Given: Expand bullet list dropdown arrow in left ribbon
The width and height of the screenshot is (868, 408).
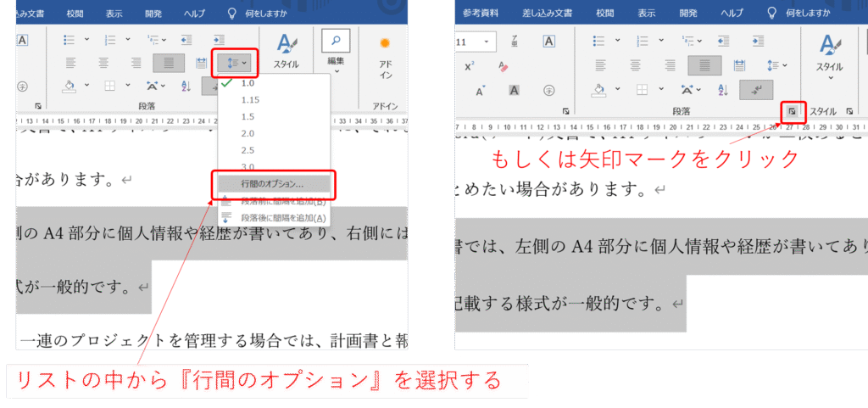Looking at the screenshot, I should coord(87,39).
